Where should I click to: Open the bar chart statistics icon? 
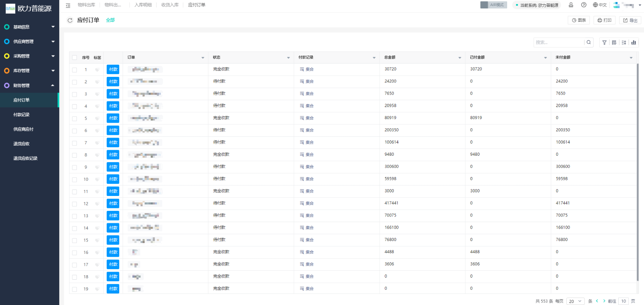click(634, 42)
